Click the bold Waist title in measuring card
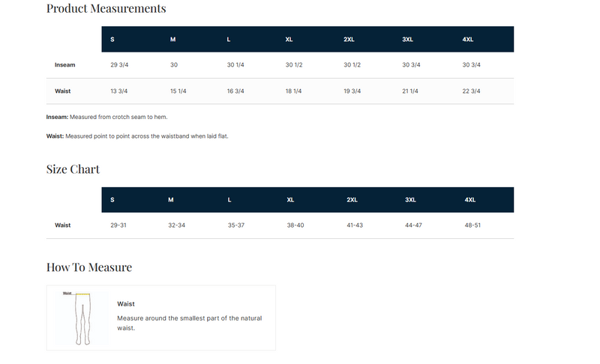Screen dimensions: 600x364 click(126, 304)
